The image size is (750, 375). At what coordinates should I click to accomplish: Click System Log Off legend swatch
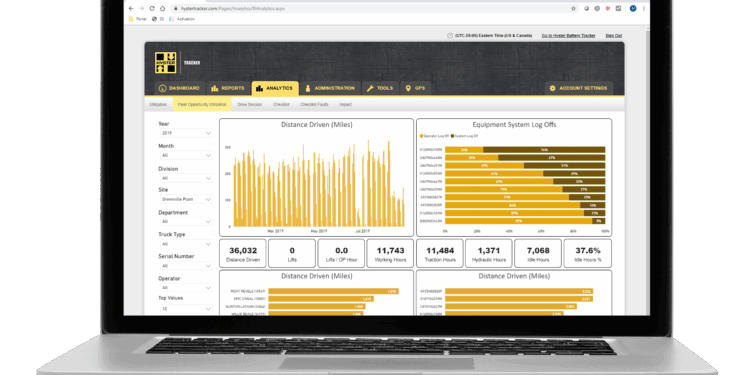tap(452, 136)
